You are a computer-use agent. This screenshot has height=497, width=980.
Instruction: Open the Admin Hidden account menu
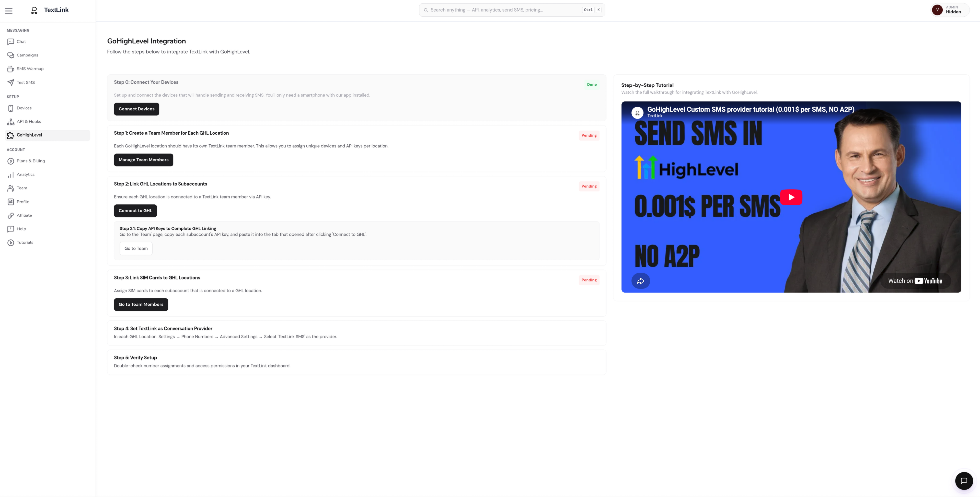point(950,10)
